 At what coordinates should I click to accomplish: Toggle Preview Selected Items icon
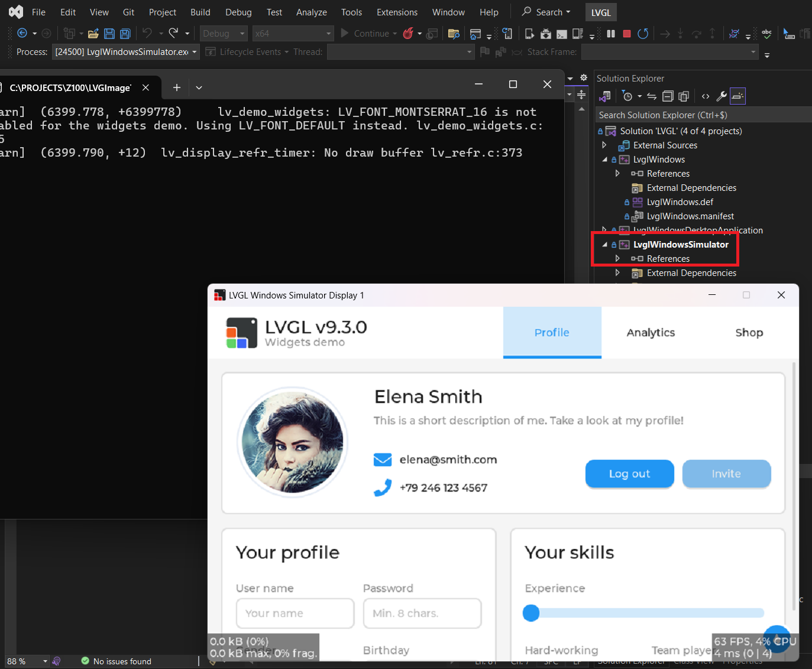coord(737,96)
